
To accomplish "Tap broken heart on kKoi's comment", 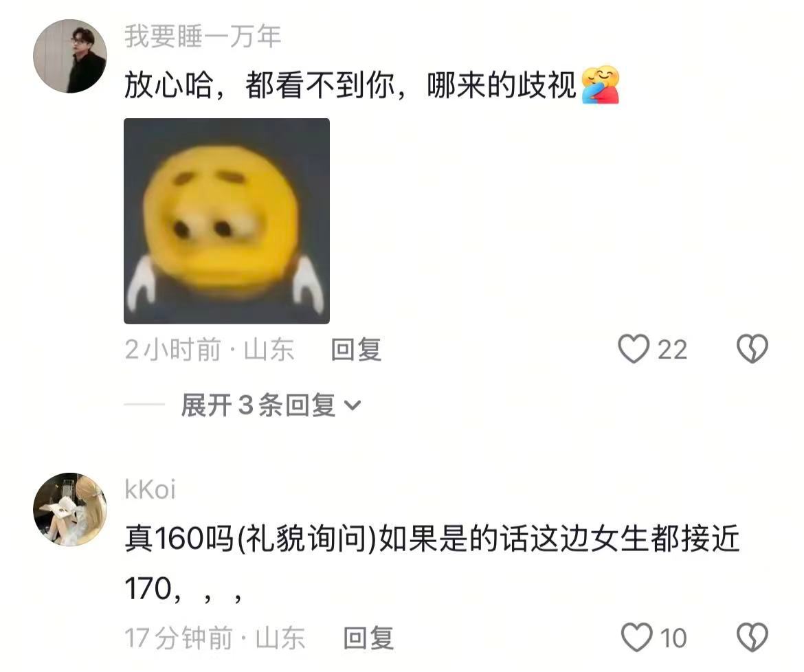I will [752, 637].
